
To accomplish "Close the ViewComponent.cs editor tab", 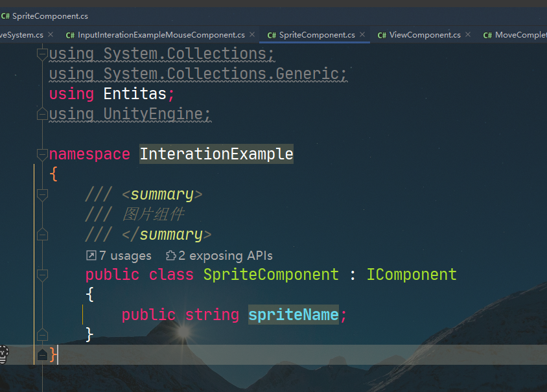I will coord(468,34).
